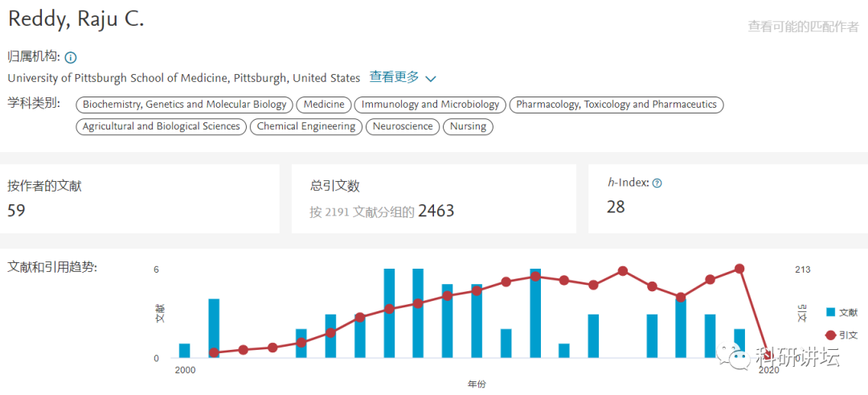The height and width of the screenshot is (395, 868).
Task: Click the info icon beside 归属机构
Action: (x=71, y=57)
